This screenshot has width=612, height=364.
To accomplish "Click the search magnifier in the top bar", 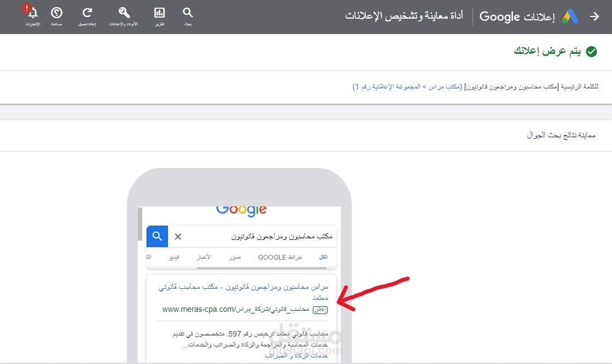I will point(188,13).
